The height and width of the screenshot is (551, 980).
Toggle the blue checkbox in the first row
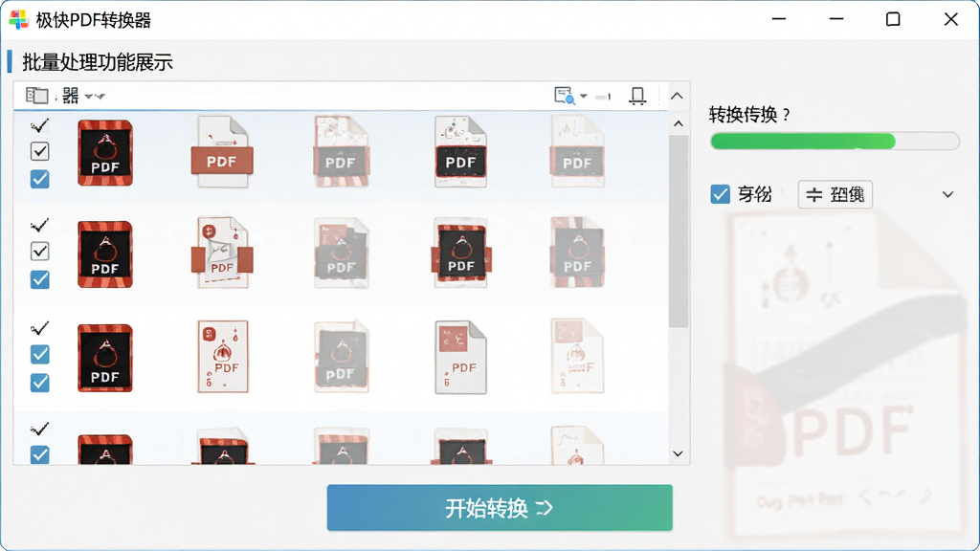coord(40,179)
